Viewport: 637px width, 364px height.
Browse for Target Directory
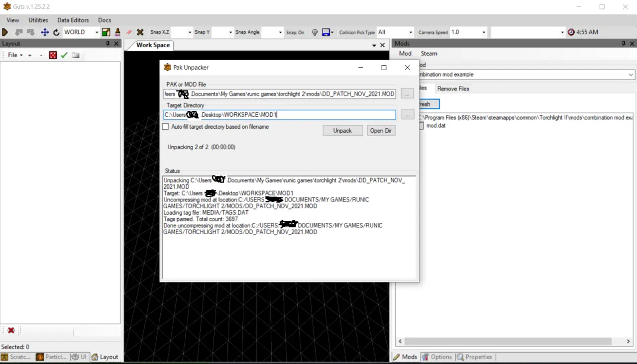pyautogui.click(x=408, y=114)
